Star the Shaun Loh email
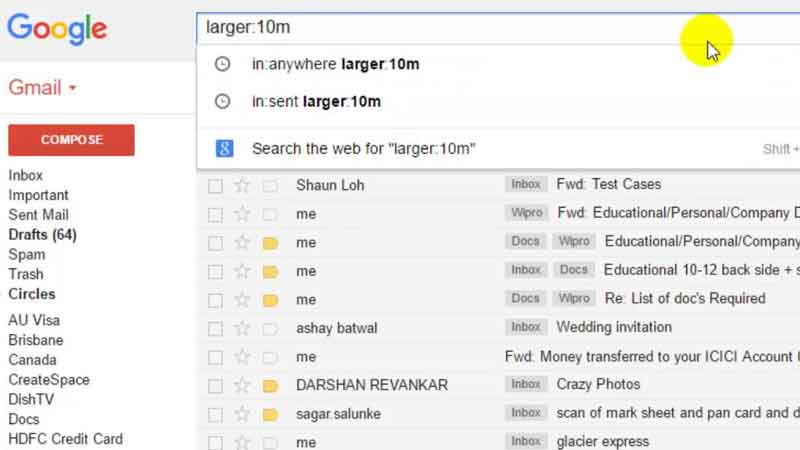Image resolution: width=800 pixels, height=450 pixels. [242, 185]
